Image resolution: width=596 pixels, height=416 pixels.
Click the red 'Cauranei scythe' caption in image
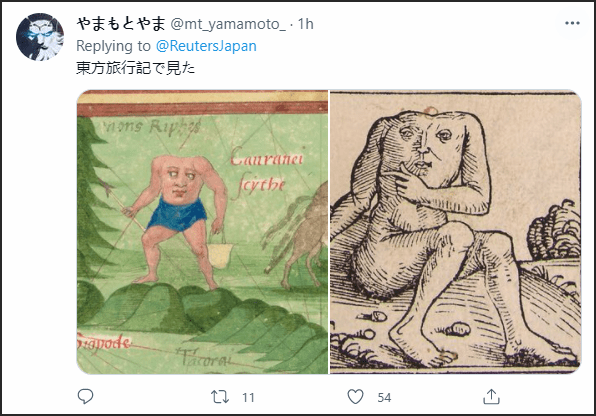click(266, 171)
